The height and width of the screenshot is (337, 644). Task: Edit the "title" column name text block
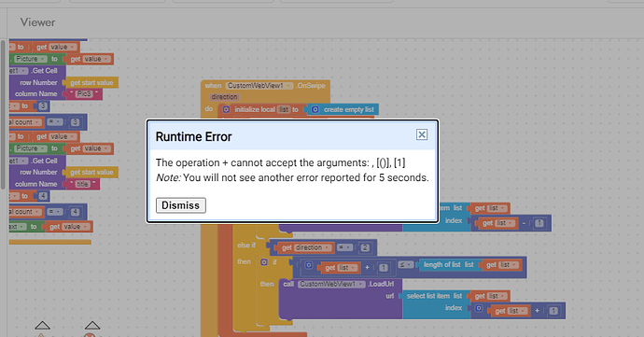pyautogui.click(x=82, y=184)
